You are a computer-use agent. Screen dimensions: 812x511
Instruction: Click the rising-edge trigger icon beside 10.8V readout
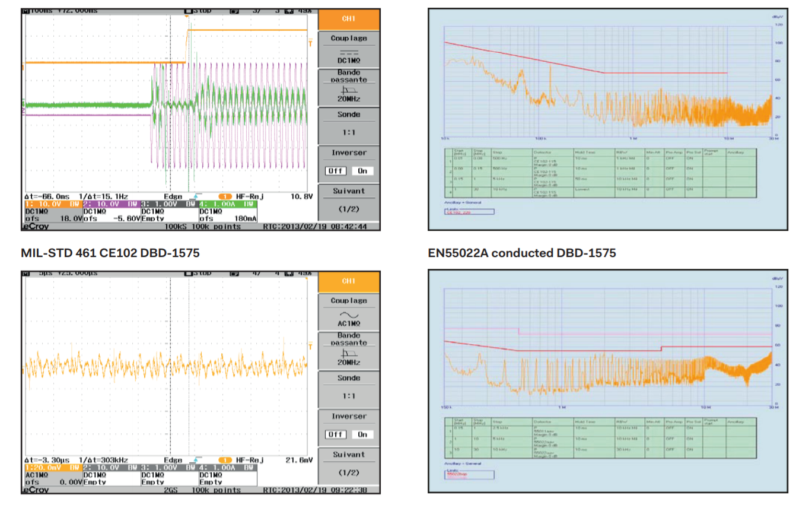(193, 196)
